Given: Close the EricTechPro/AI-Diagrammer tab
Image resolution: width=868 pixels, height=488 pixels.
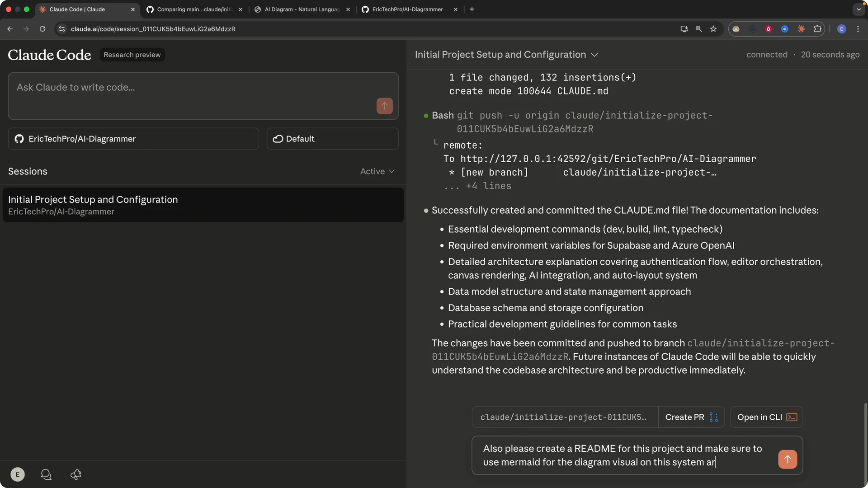Looking at the screenshot, I should pyautogui.click(x=456, y=9).
